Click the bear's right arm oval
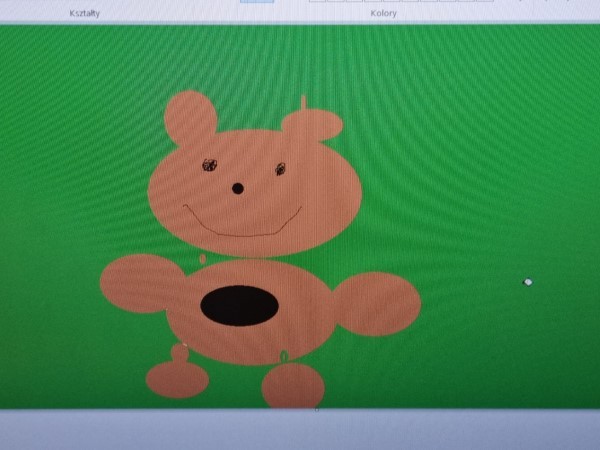 (x=377, y=304)
